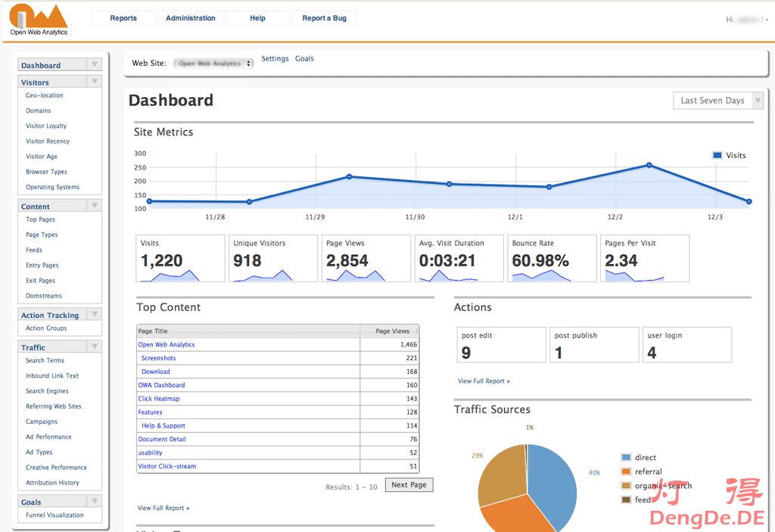This screenshot has width=775, height=532.
Task: Click the direct traffic legend color box
Action: 626,458
